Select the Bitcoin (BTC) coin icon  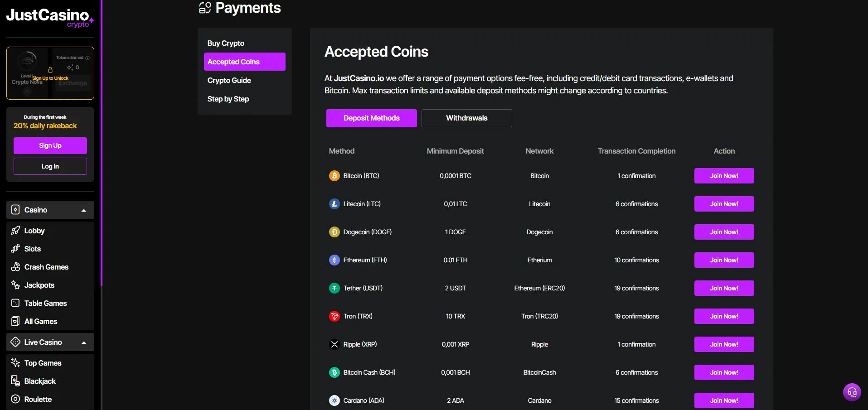point(334,175)
